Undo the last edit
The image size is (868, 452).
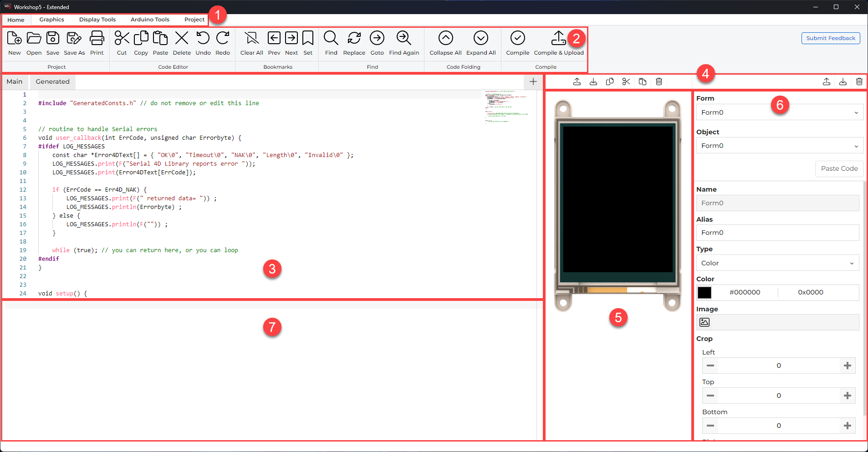(203, 43)
